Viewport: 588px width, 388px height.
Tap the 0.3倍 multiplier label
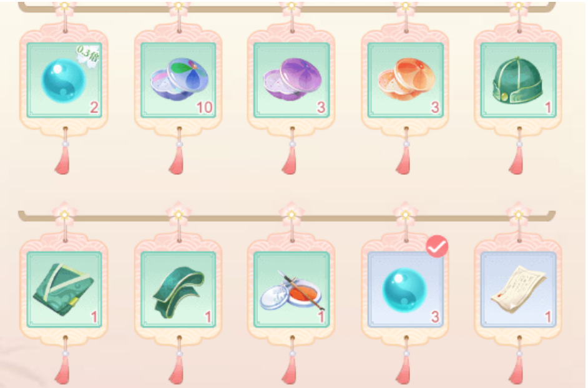(x=88, y=56)
